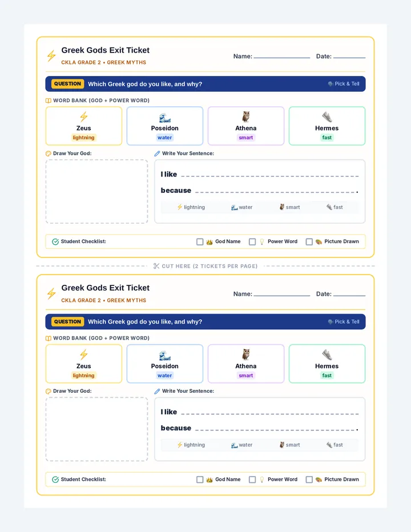411x532 pixels.
Task: Click the purple smart tag under top Athena
Action: coord(245,138)
